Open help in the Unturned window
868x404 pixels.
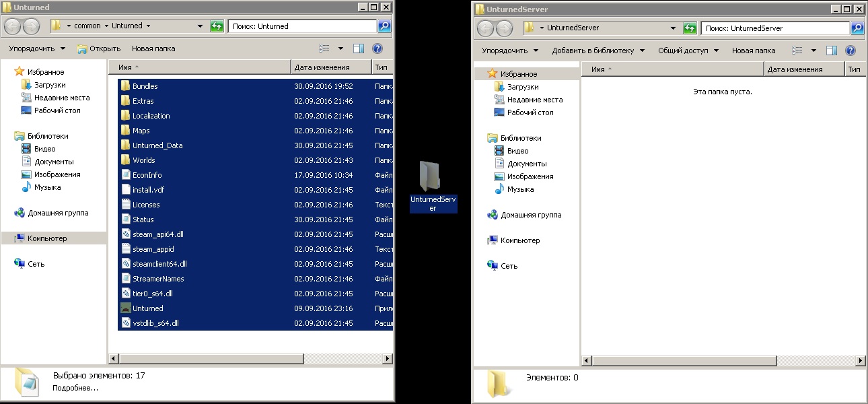point(377,48)
